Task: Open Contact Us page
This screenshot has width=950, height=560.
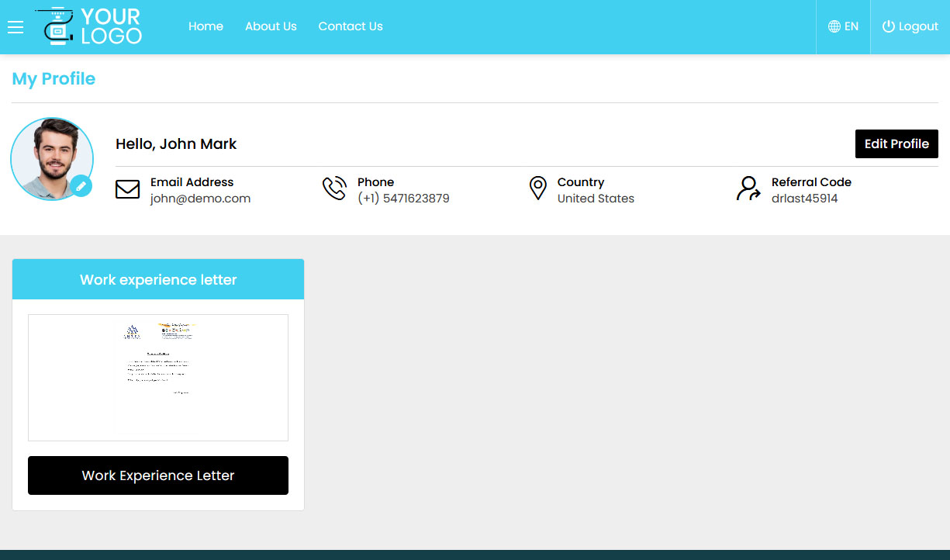Action: [x=351, y=26]
